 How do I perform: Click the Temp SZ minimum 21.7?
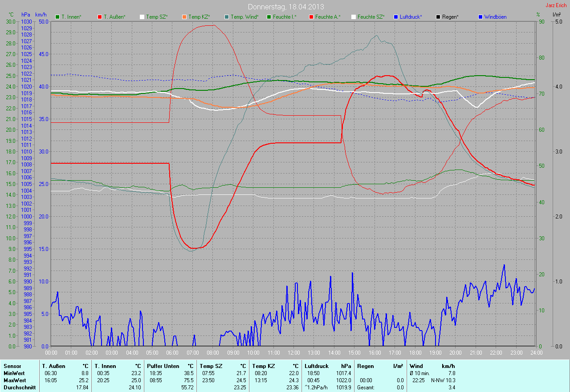point(240,373)
